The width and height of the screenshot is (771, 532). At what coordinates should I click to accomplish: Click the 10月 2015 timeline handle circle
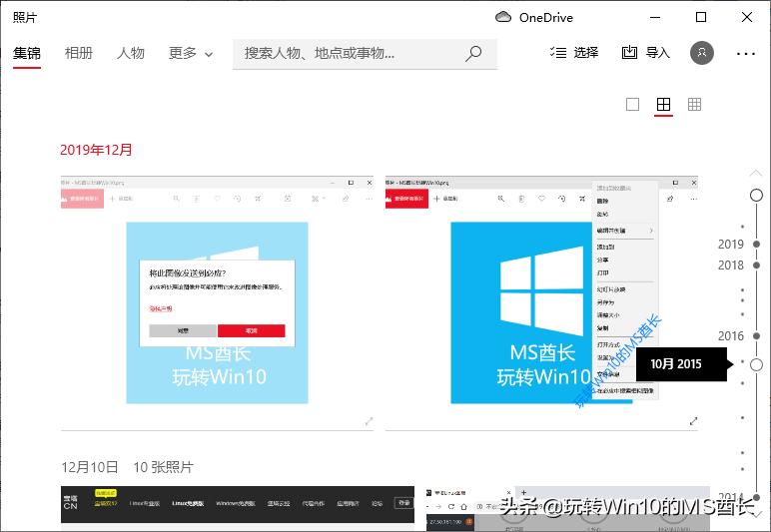[x=756, y=364]
